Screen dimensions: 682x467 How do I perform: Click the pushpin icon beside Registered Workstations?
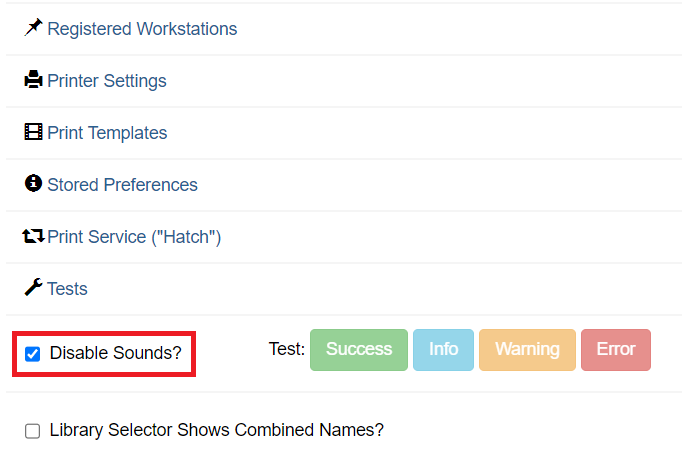[x=33, y=28]
